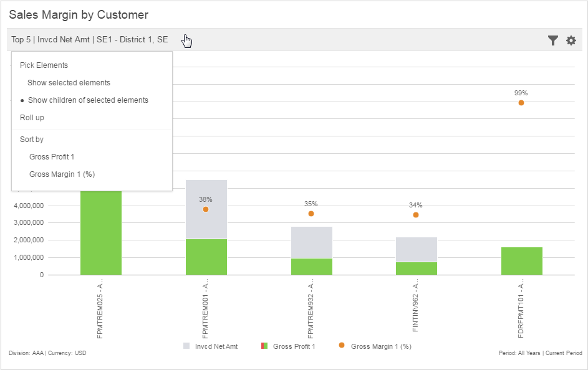The height and width of the screenshot is (370, 588).
Task: Sort by Gross Profit 1
Action: tap(52, 157)
